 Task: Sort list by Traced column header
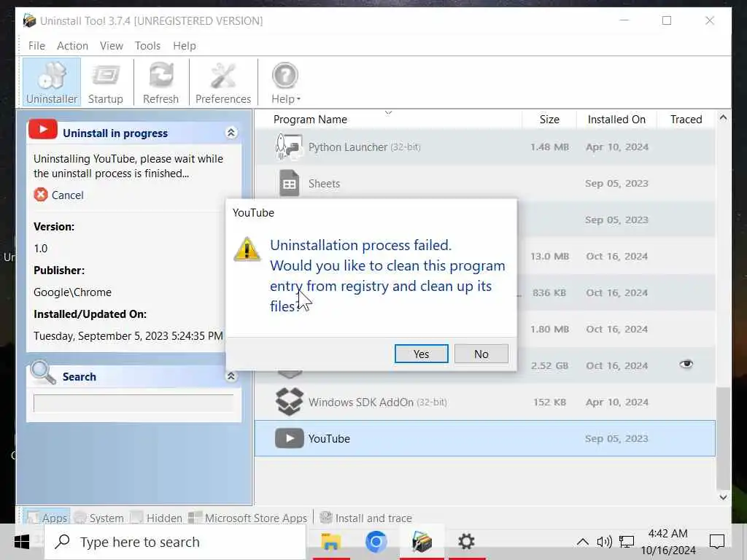point(686,120)
